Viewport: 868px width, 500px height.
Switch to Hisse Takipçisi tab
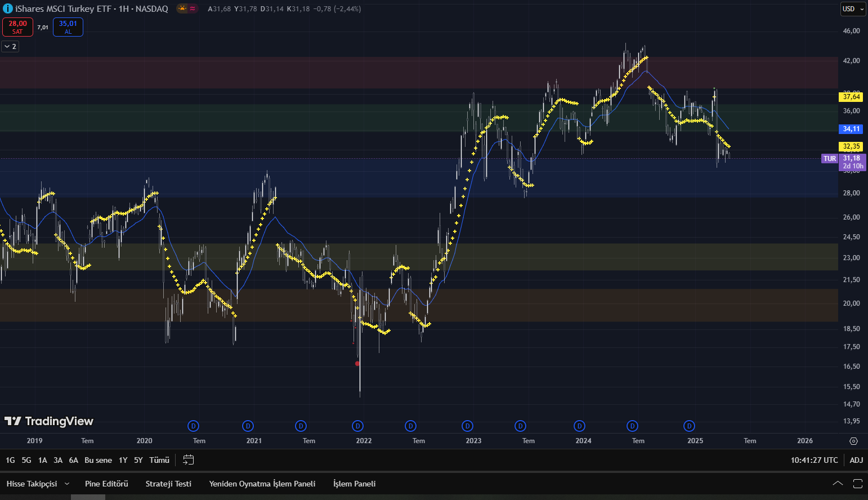point(32,484)
